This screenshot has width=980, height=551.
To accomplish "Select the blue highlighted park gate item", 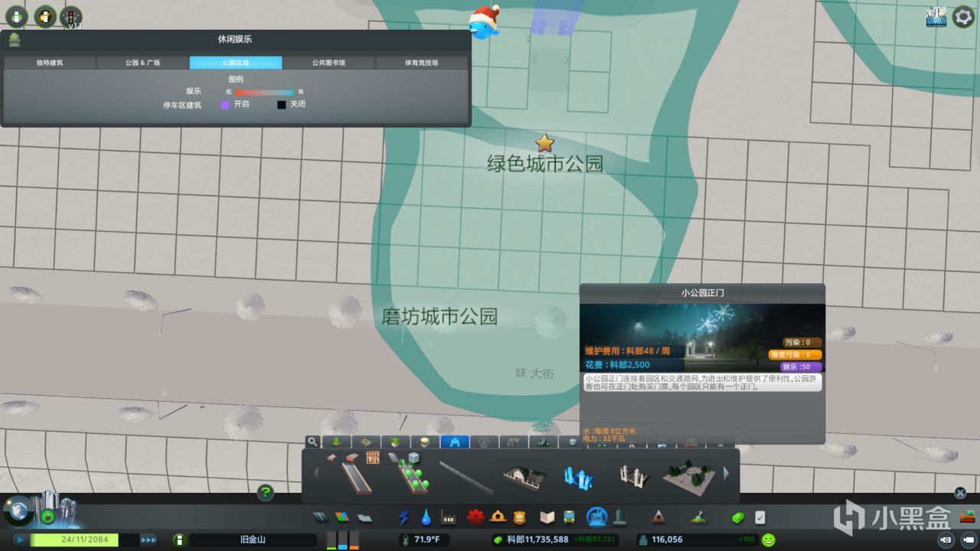I will (x=580, y=478).
